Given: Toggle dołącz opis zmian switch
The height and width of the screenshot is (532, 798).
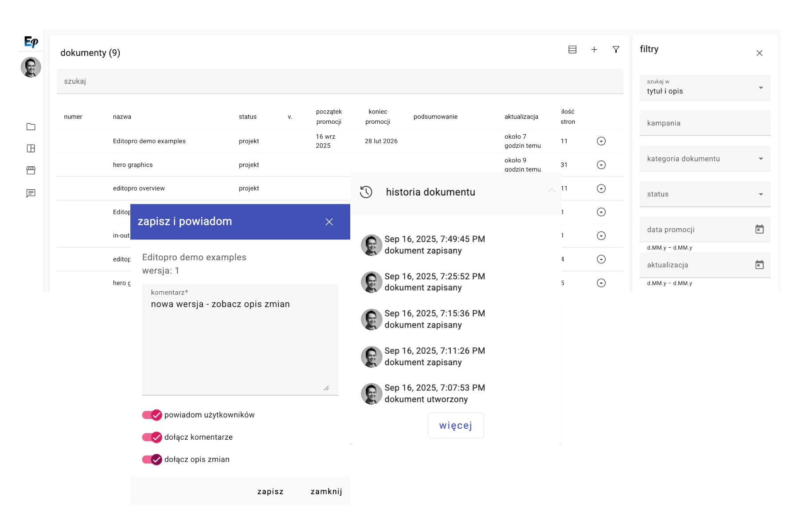Looking at the screenshot, I should [x=152, y=459].
